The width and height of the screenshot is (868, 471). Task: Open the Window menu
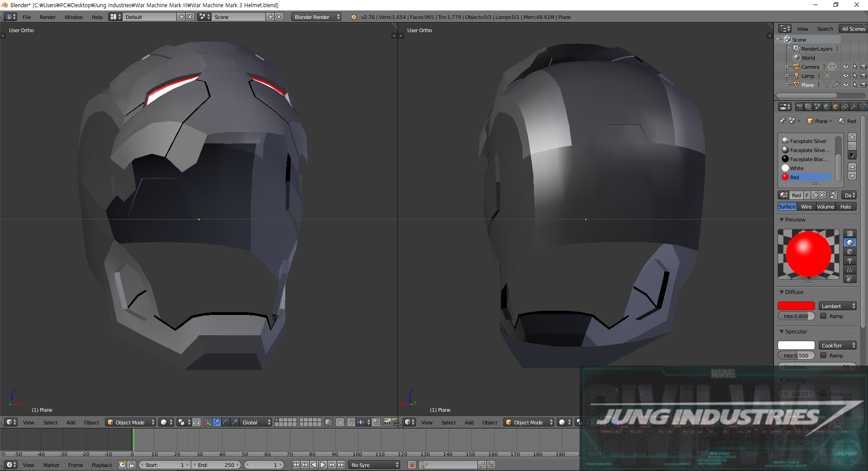(x=73, y=17)
